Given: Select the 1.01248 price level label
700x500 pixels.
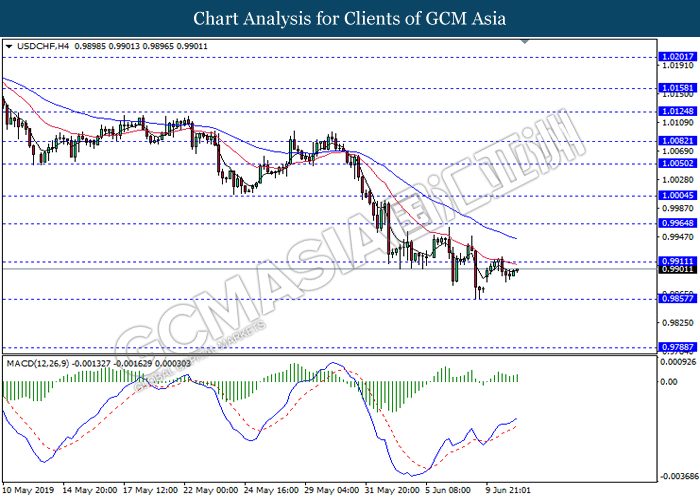Looking at the screenshot, I should [677, 111].
